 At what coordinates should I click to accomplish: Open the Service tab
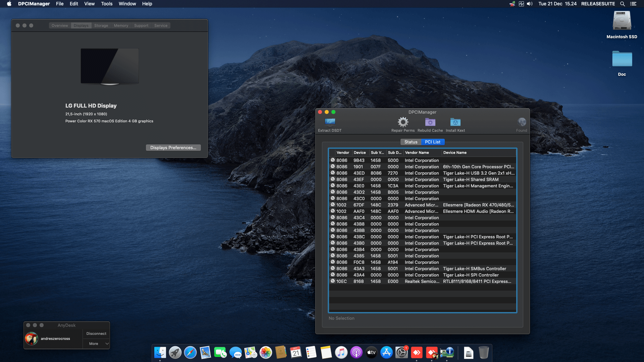click(x=161, y=25)
